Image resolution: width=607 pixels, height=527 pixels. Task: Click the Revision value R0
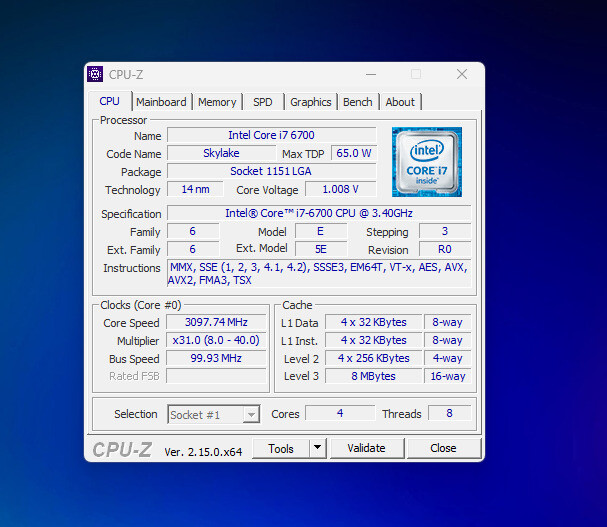pyautogui.click(x=445, y=249)
